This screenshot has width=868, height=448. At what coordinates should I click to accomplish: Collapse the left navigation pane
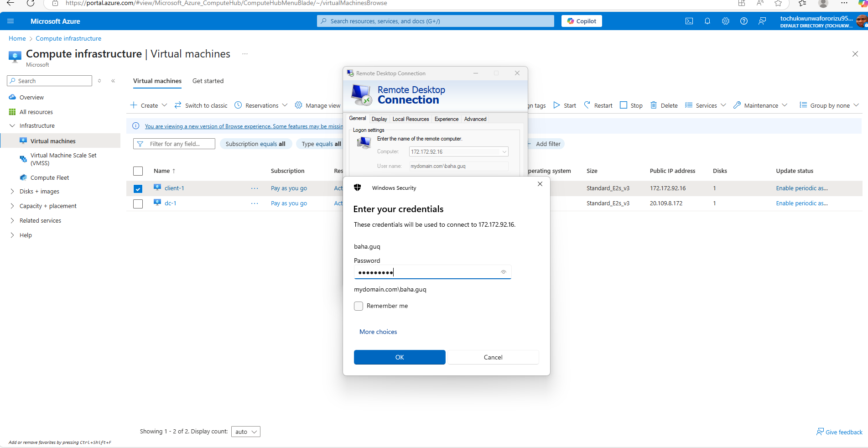click(113, 81)
